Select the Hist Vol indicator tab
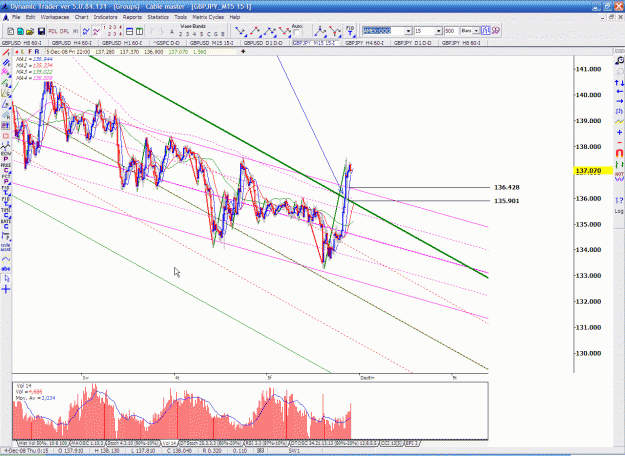The width and height of the screenshot is (625, 456). [x=43, y=443]
